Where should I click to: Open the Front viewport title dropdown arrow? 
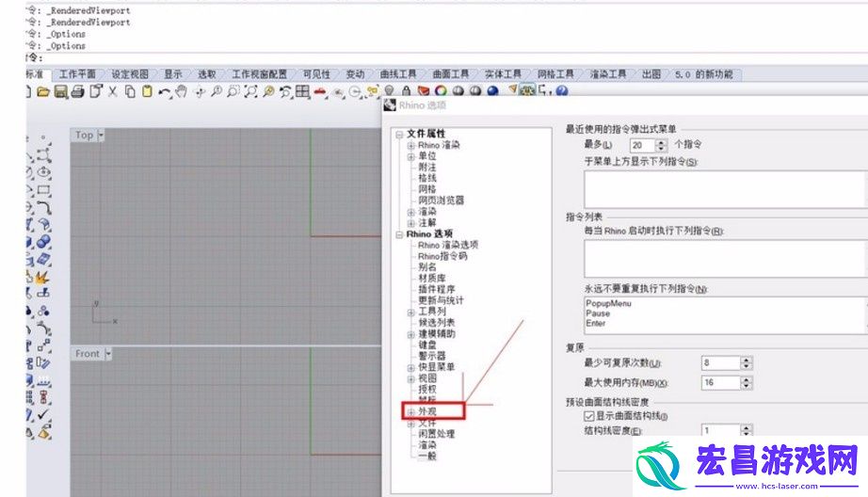pyautogui.click(x=108, y=354)
